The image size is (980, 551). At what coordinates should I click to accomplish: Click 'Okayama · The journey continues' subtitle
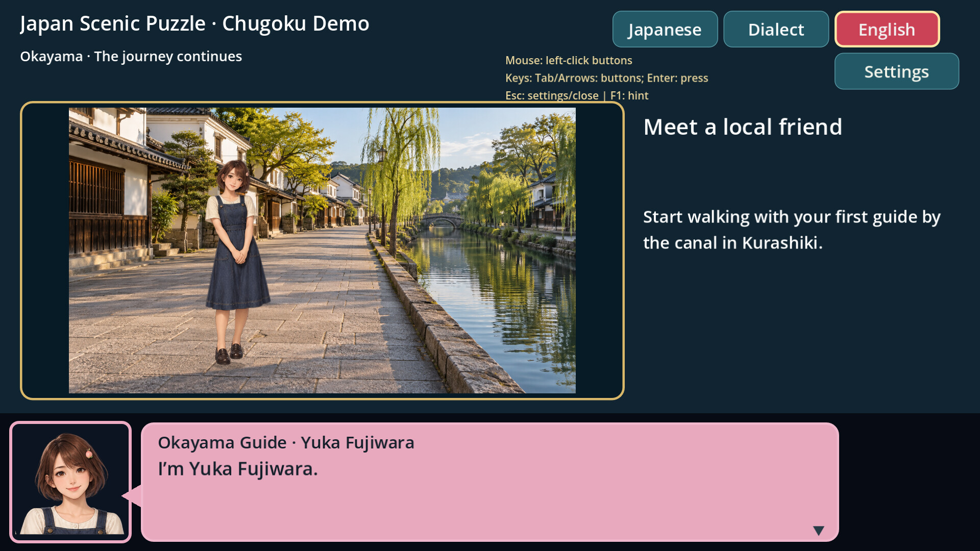click(x=131, y=56)
